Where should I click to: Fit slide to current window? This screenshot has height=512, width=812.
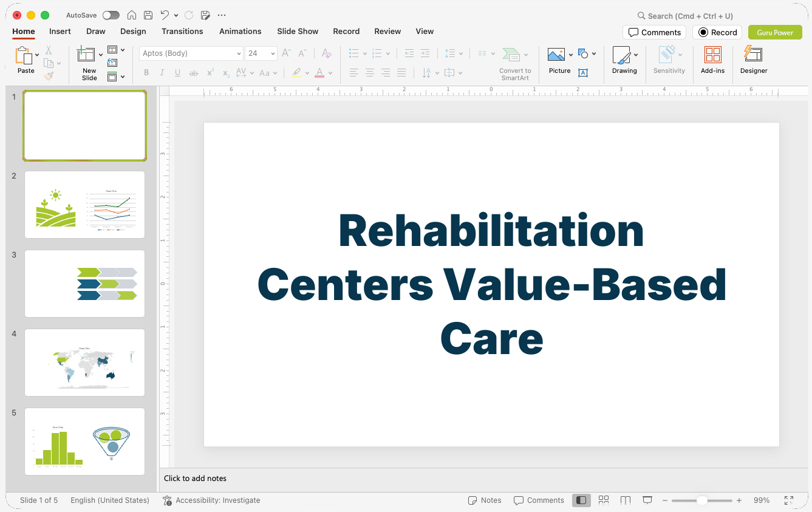click(x=789, y=500)
